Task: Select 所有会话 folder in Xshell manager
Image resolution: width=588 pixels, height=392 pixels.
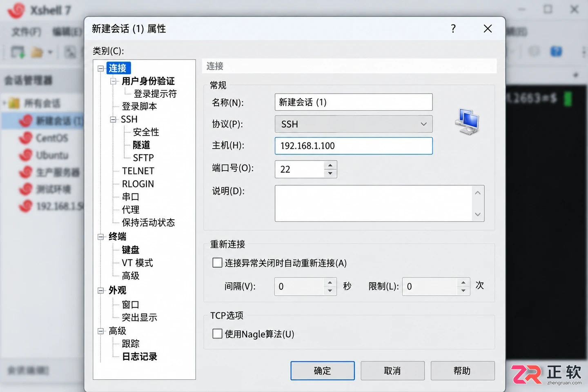Action: 41,103
